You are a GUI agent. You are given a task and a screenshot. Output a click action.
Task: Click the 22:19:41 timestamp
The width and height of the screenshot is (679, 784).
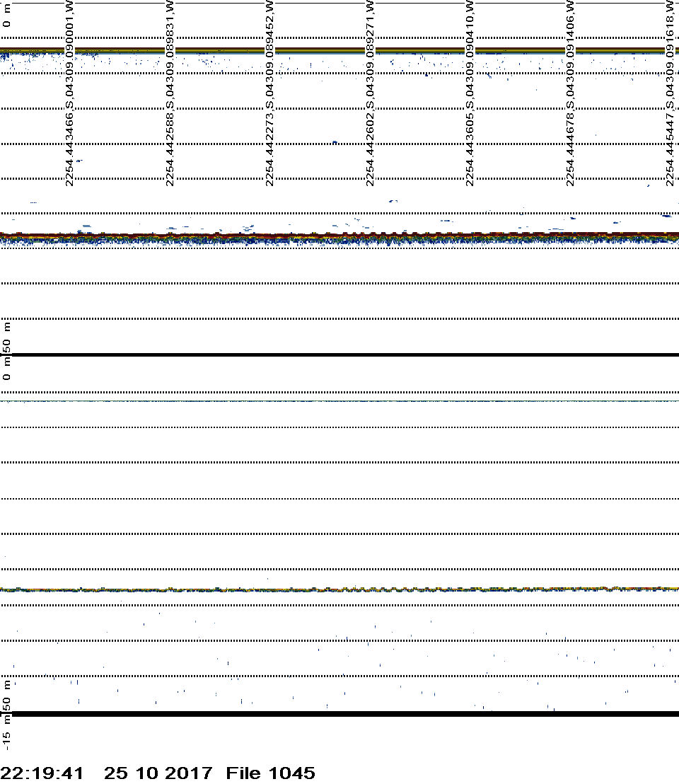(x=42, y=773)
